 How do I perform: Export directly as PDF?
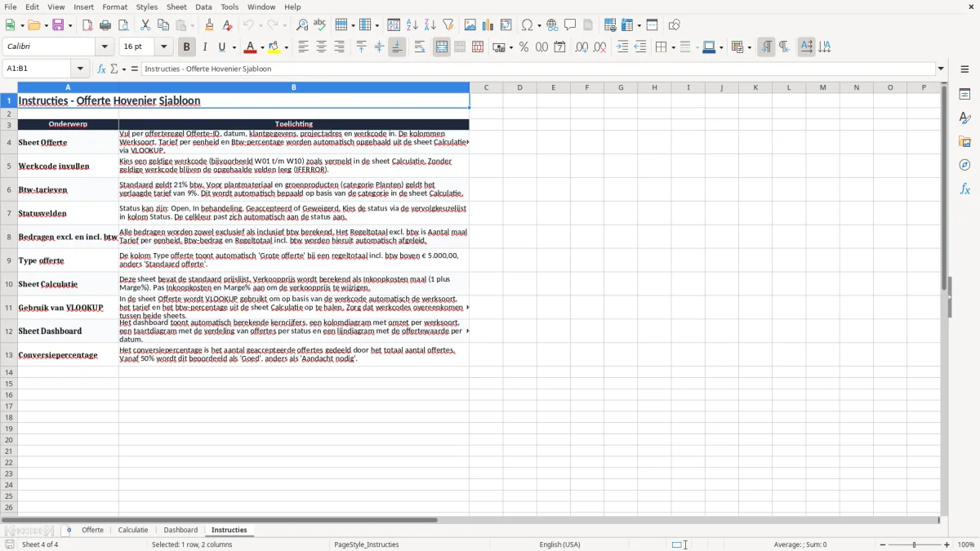click(x=87, y=25)
